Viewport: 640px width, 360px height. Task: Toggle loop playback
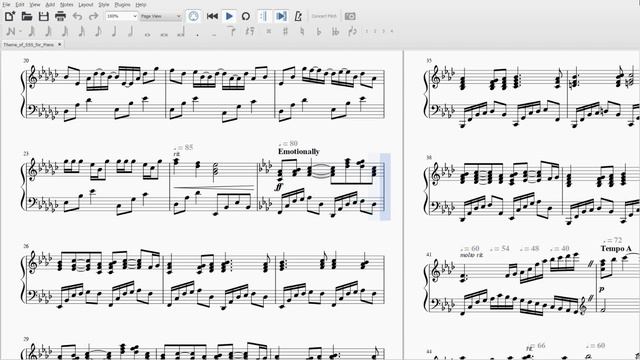246,16
